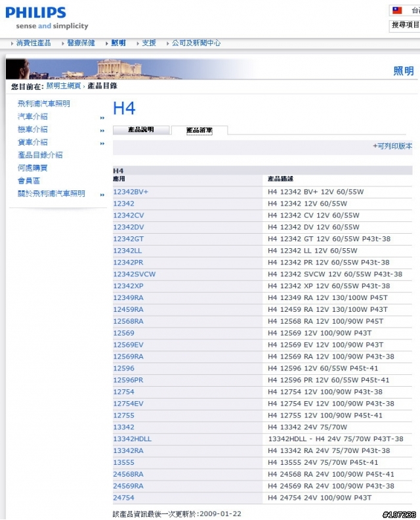The height and width of the screenshot is (520, 420).
Task: Open 汽車介紹 in sidebar
Action: 33,117
